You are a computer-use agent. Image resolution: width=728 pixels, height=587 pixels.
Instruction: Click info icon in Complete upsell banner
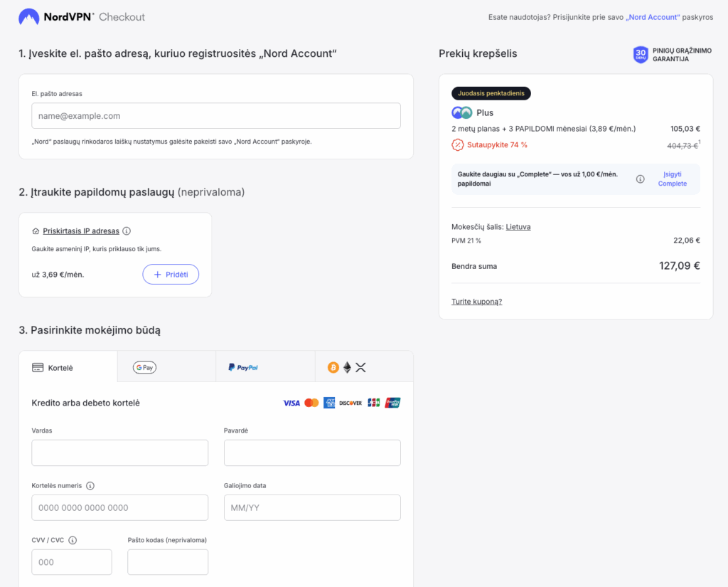640,179
